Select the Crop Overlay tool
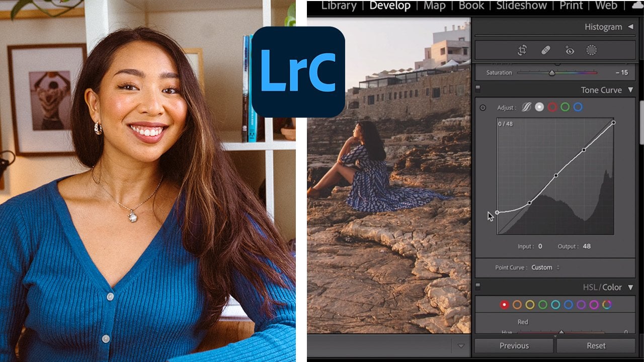 tap(522, 50)
